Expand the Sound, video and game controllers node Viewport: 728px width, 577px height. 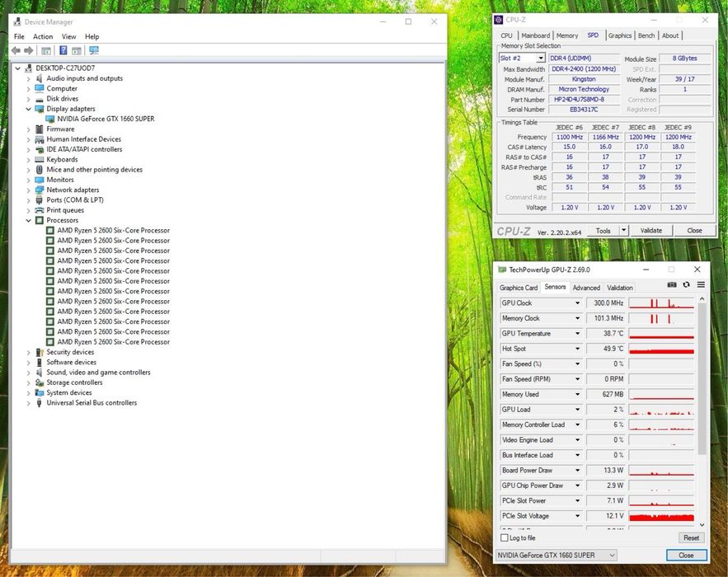pos(28,373)
